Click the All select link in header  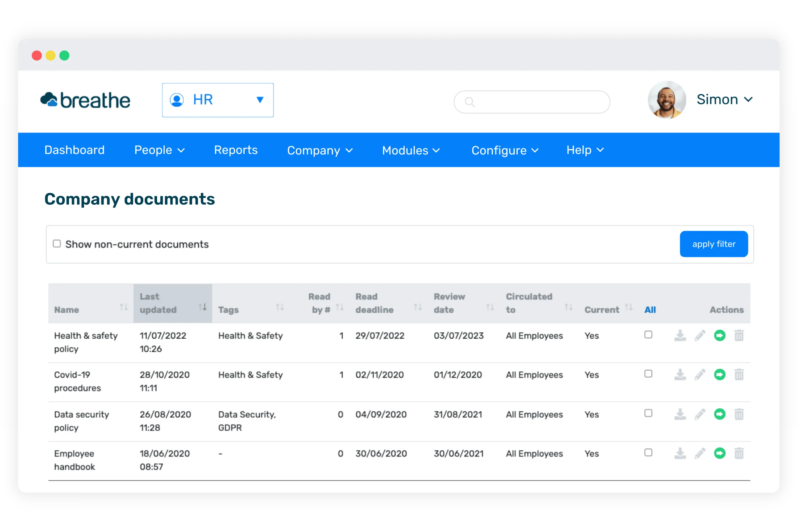click(650, 310)
